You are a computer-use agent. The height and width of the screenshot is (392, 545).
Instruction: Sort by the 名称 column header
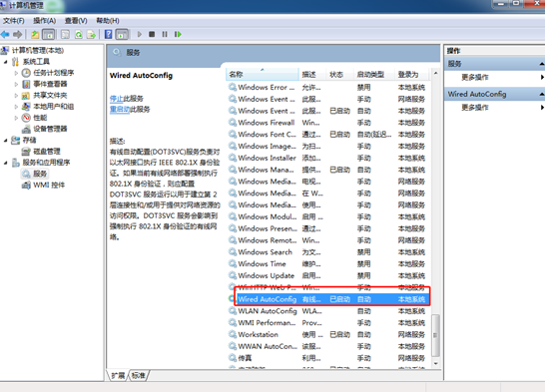(263, 74)
